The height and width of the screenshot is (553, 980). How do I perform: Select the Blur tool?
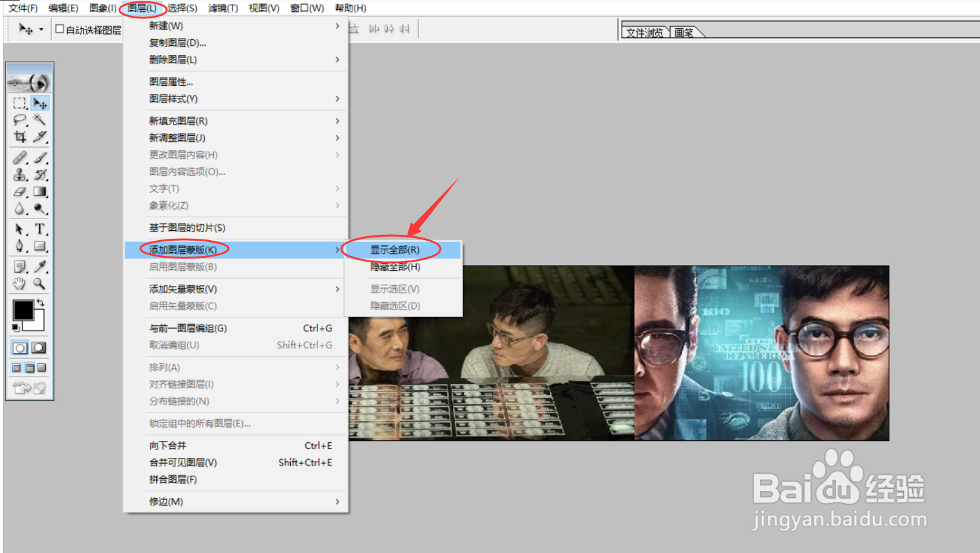(20, 209)
